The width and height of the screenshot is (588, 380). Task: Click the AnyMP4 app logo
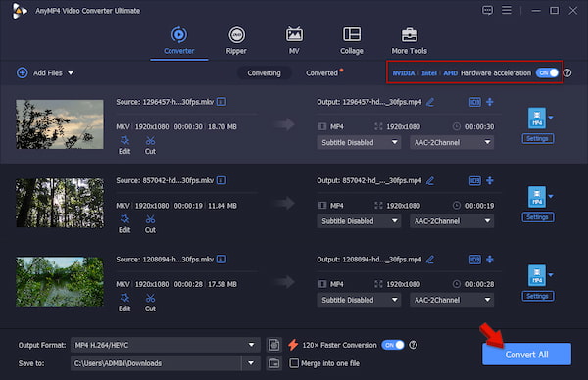point(20,11)
